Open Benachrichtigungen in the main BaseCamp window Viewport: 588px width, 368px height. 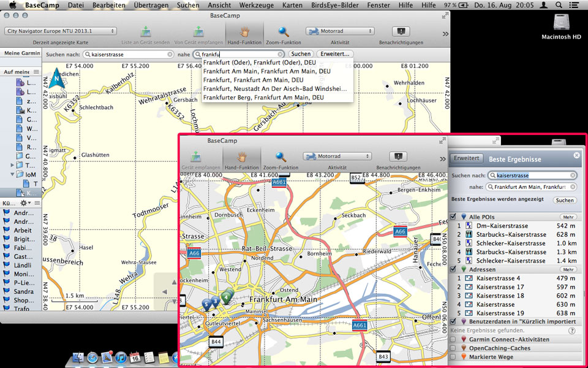click(x=401, y=31)
